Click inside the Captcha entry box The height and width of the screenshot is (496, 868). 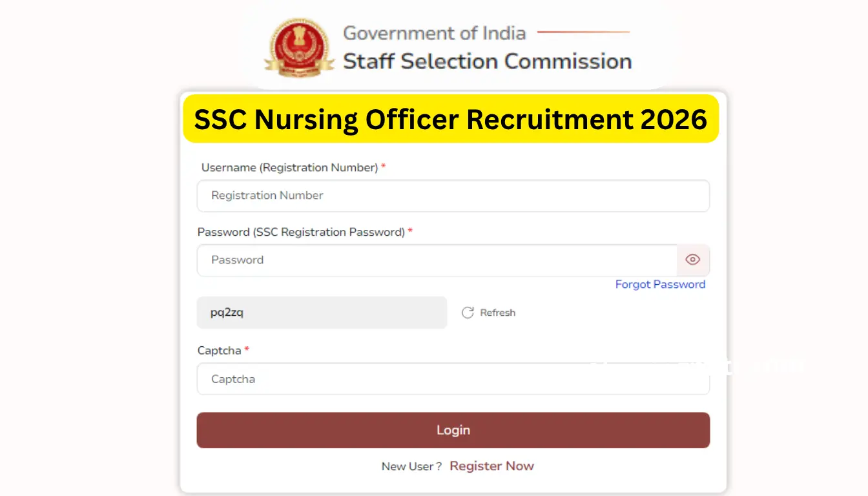(x=452, y=379)
